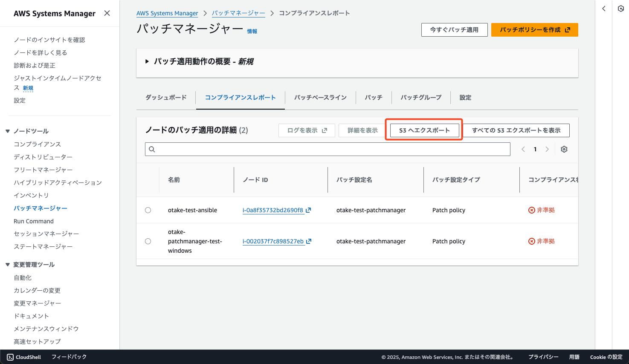Click the search magnifier icon
629x364 pixels.
tap(152, 149)
